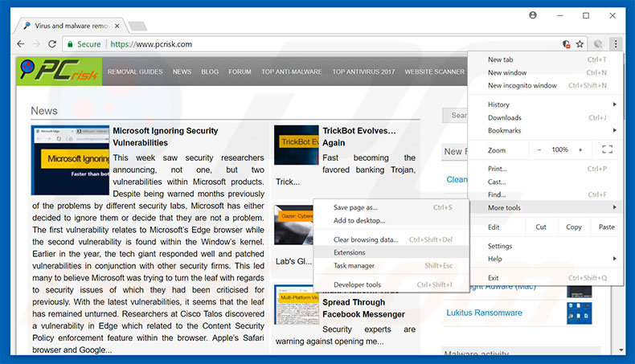Open the Lukitus Ransomware link

pyautogui.click(x=484, y=313)
